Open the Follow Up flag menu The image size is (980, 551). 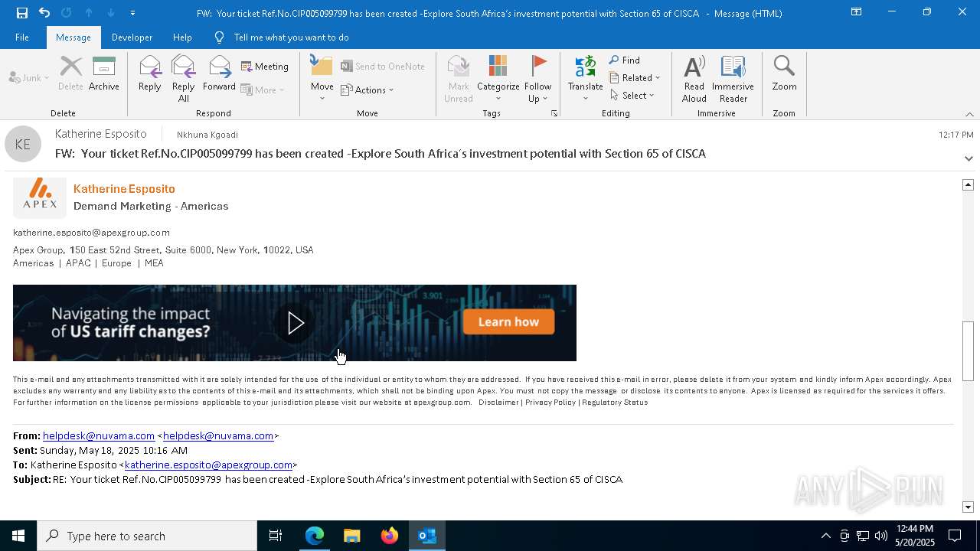tap(538, 79)
